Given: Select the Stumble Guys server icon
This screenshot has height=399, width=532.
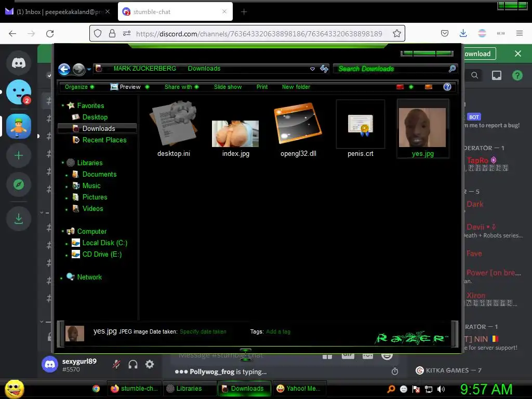Looking at the screenshot, I should [19, 126].
